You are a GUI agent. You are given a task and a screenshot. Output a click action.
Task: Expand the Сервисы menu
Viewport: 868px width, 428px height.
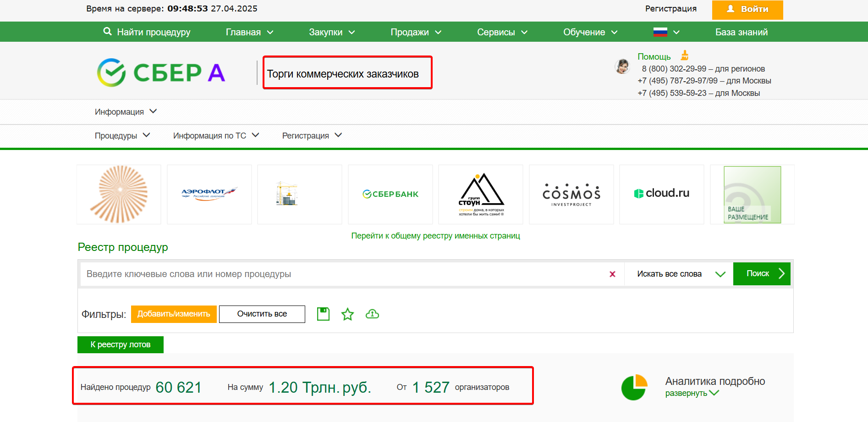tap(502, 32)
